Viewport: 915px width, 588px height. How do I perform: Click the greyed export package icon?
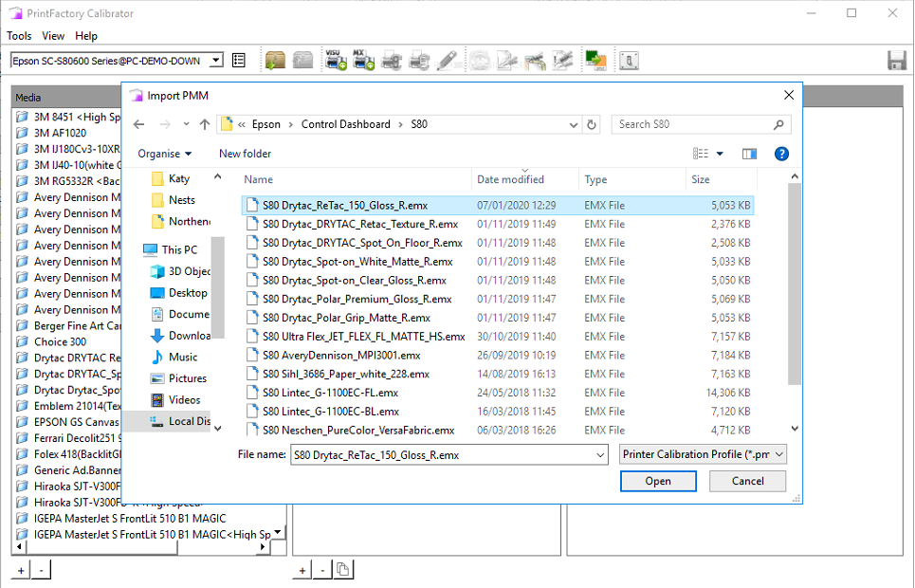click(x=302, y=60)
